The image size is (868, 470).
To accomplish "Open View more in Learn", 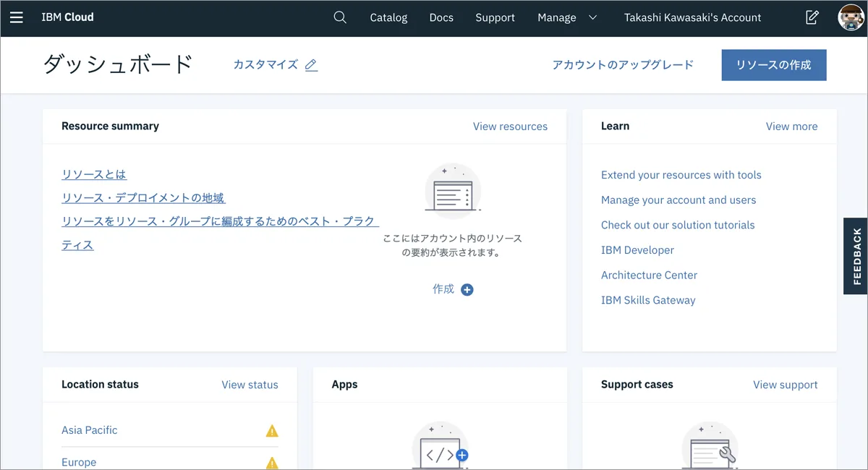I will pos(791,127).
